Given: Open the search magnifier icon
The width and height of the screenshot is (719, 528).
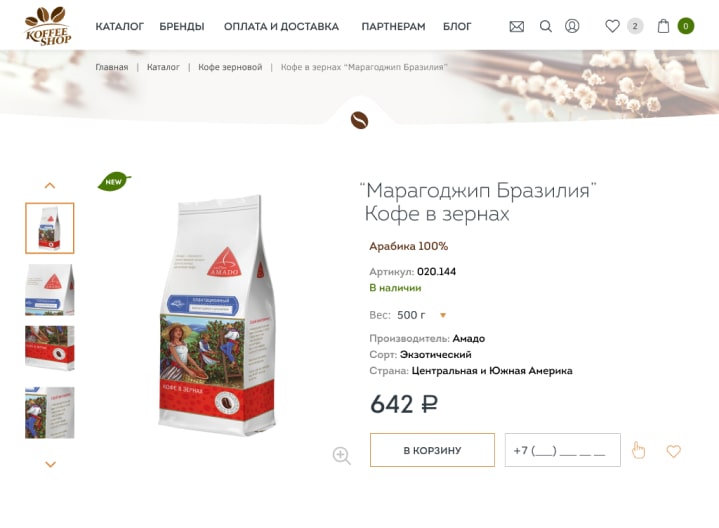Looking at the screenshot, I should pyautogui.click(x=545, y=26).
